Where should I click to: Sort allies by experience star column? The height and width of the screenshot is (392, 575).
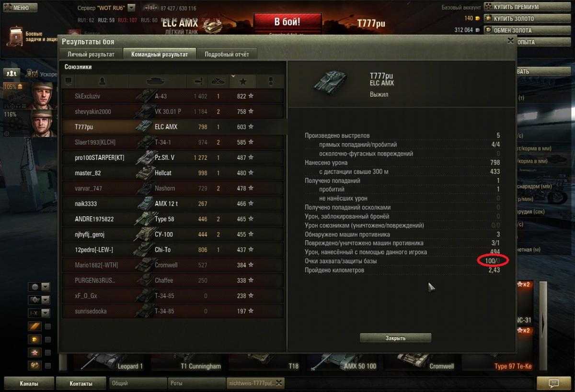coord(243,81)
